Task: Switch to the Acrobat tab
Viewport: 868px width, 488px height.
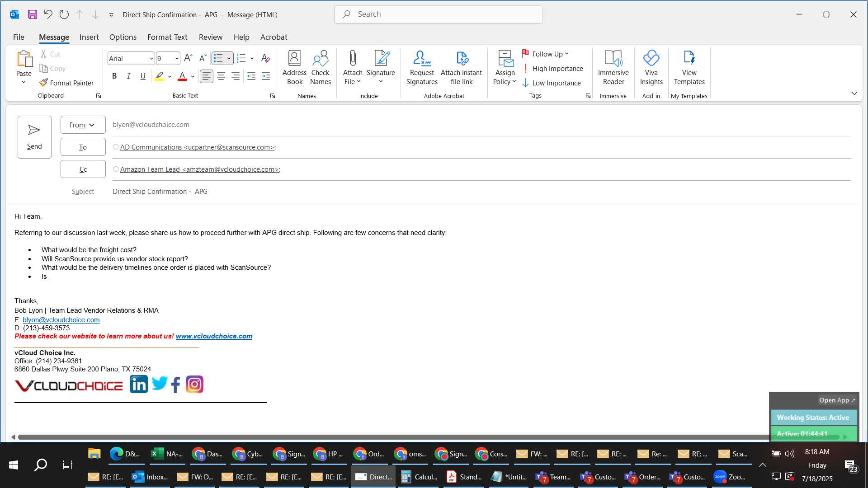Action: click(x=274, y=37)
